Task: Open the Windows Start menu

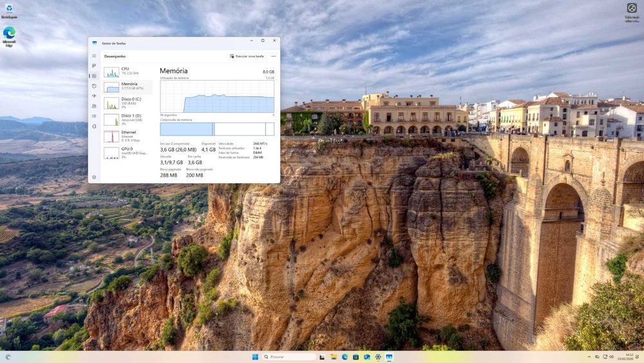Action: 255,357
